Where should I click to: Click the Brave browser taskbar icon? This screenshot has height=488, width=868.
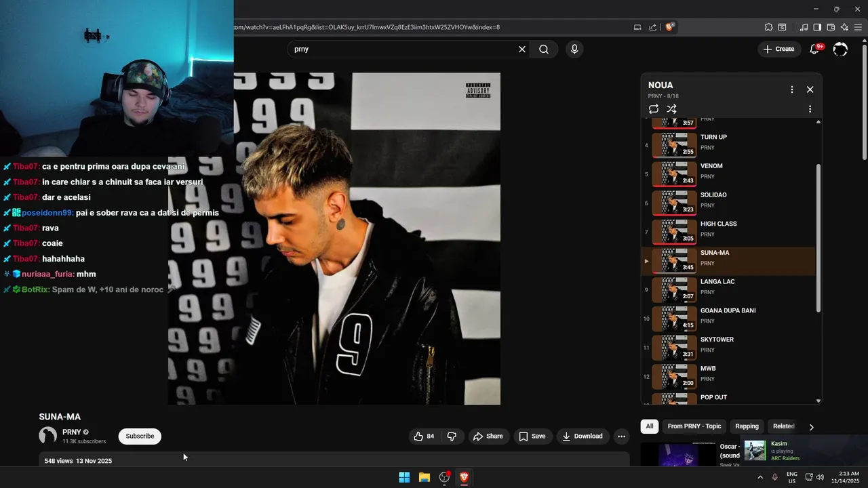click(465, 477)
